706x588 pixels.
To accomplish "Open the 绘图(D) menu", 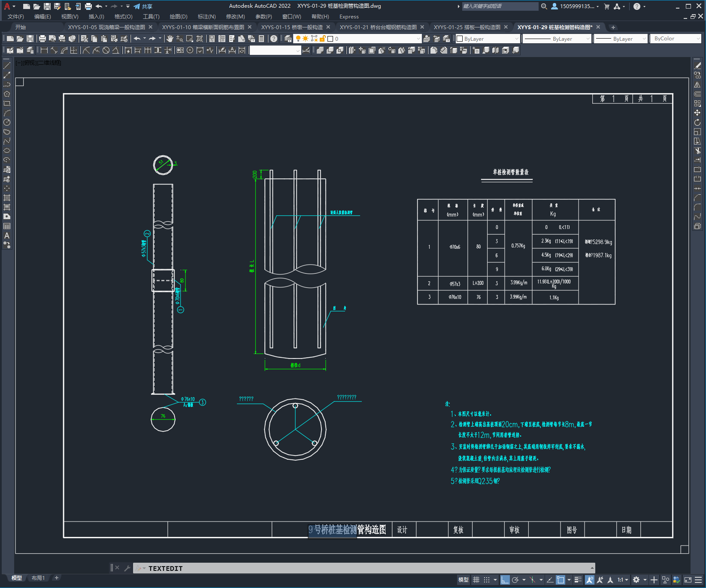I will coord(179,17).
